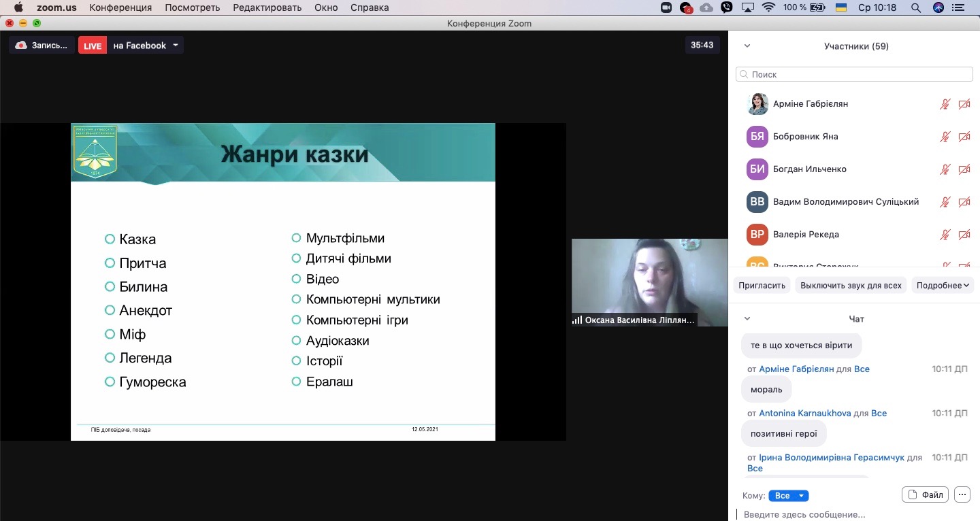Click the Пригласить button
The height and width of the screenshot is (521, 980).
(762, 285)
